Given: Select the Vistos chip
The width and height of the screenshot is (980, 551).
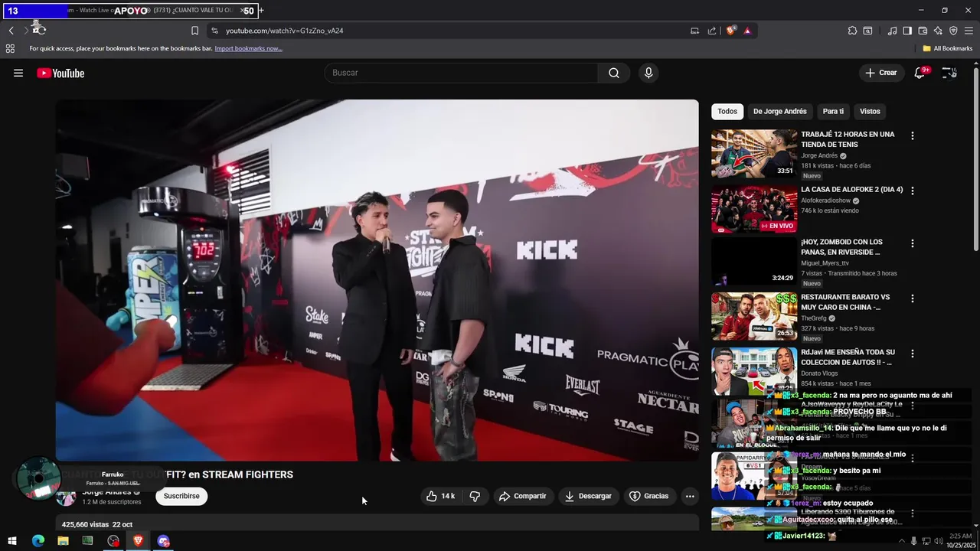Looking at the screenshot, I should point(870,111).
